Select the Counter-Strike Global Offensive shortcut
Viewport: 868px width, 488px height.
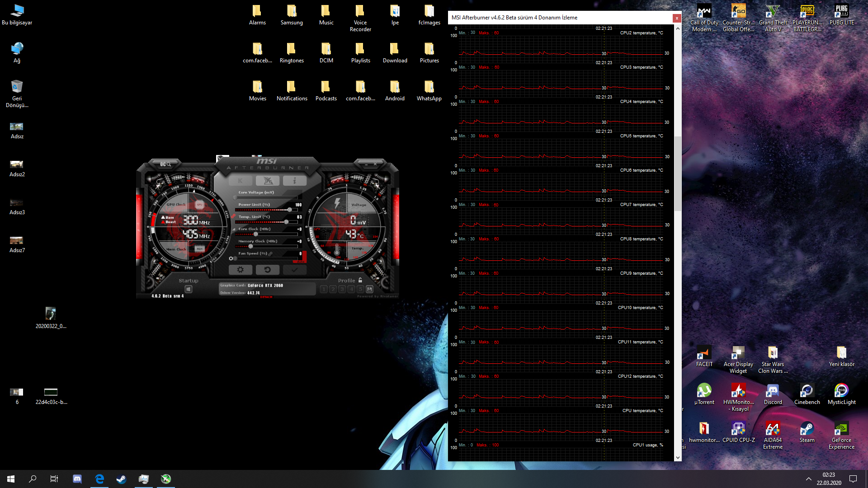pyautogui.click(x=738, y=18)
